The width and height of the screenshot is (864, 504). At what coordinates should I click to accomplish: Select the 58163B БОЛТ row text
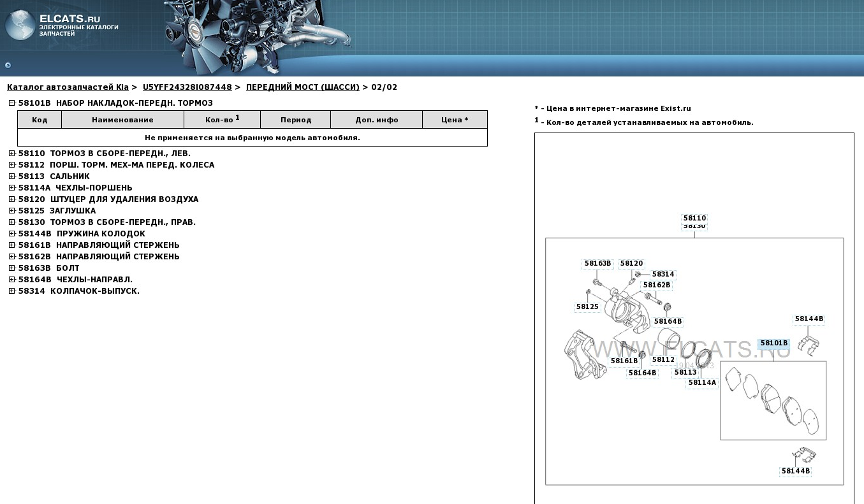pos(49,268)
